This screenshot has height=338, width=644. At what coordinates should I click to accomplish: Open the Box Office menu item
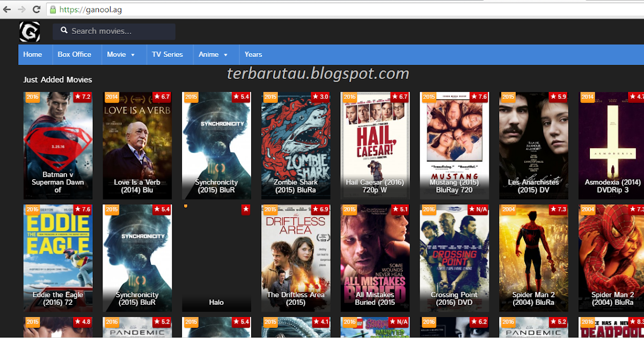pos(75,54)
